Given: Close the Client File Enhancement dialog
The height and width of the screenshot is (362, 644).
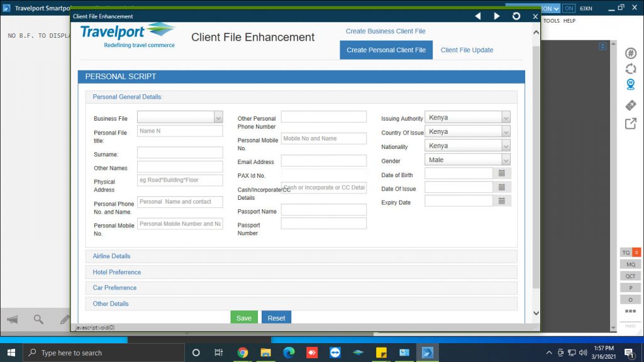Looking at the screenshot, I should 535,16.
